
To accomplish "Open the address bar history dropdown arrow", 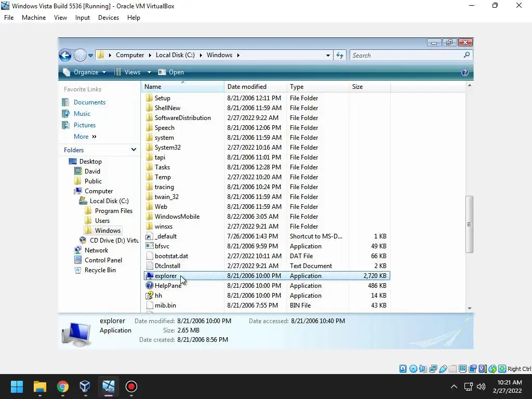I will (x=328, y=55).
